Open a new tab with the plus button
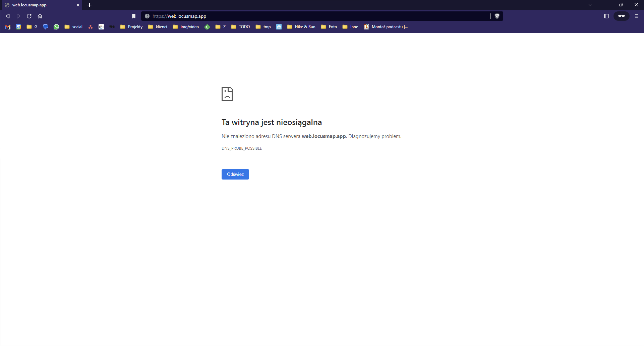 point(90,5)
